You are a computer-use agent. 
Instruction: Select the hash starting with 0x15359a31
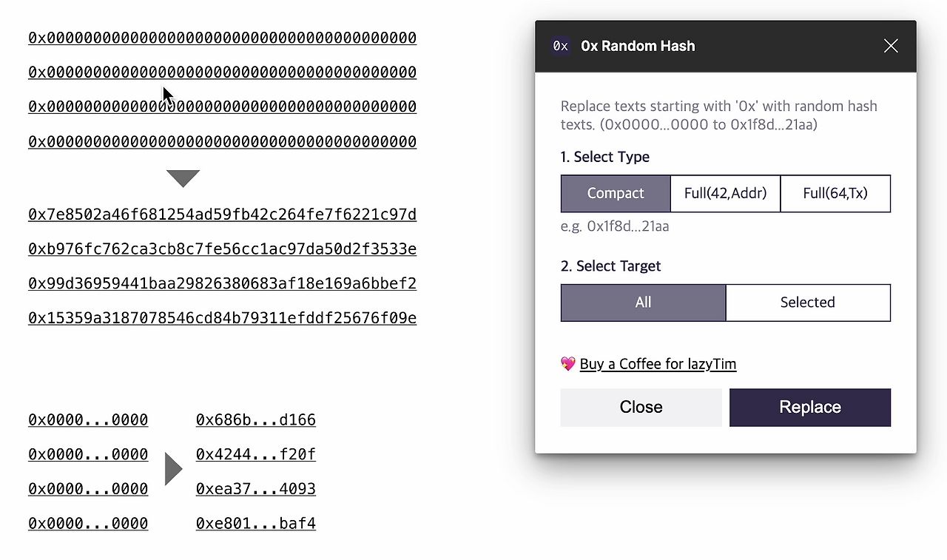click(x=222, y=318)
